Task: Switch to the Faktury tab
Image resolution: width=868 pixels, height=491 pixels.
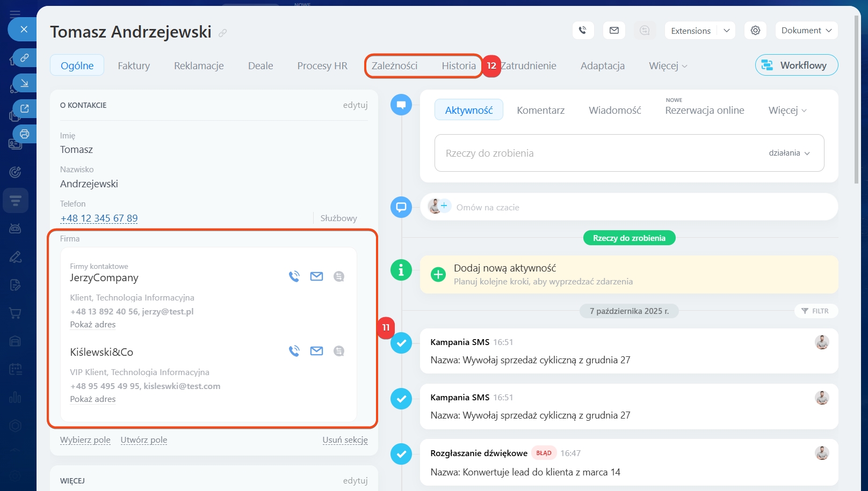Action: click(134, 66)
